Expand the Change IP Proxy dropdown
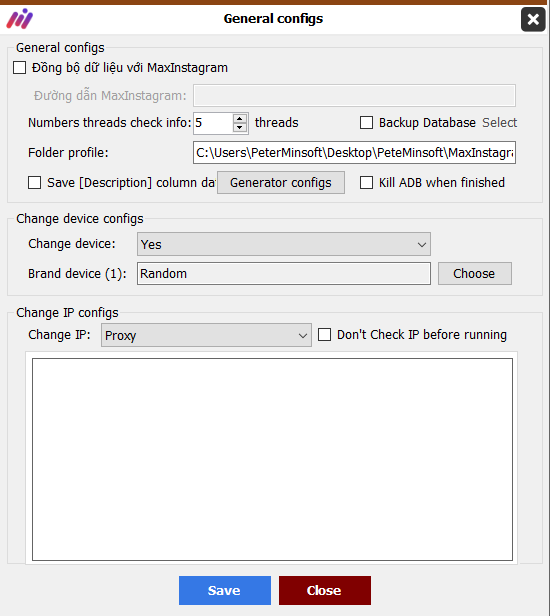Image resolution: width=550 pixels, height=616 pixels. click(206, 335)
